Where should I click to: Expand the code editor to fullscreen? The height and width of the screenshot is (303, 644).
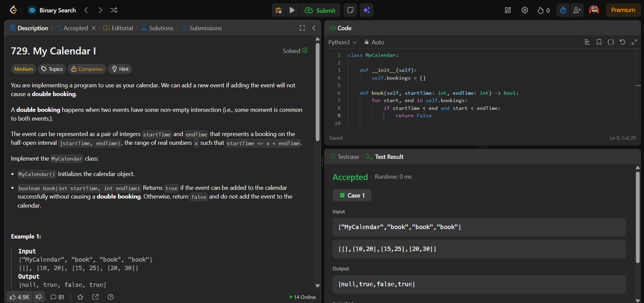coord(634,42)
